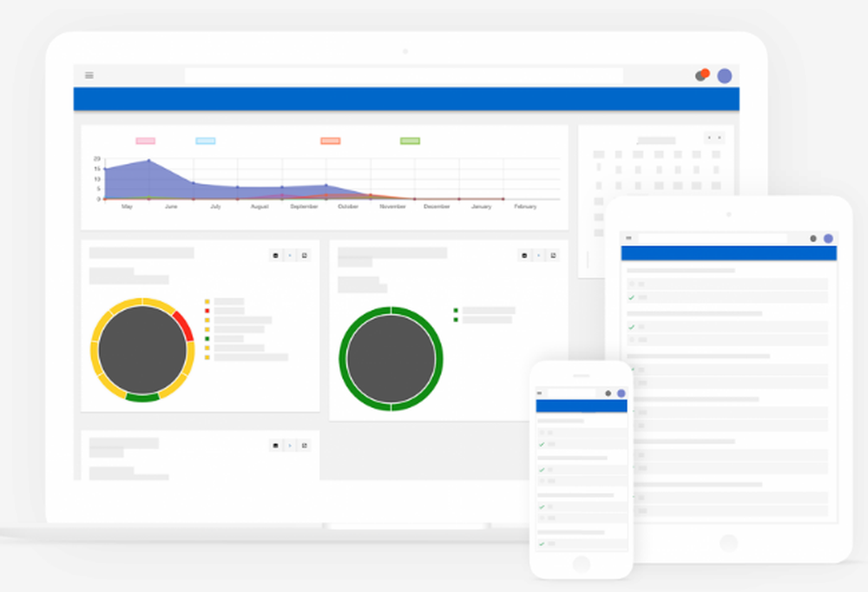Click the database icon on the yellow donut card
The width and height of the screenshot is (868, 592).
point(276,255)
